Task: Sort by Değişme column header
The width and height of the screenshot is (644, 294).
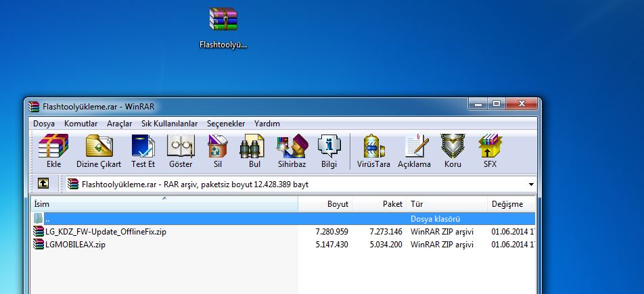Action: click(511, 203)
